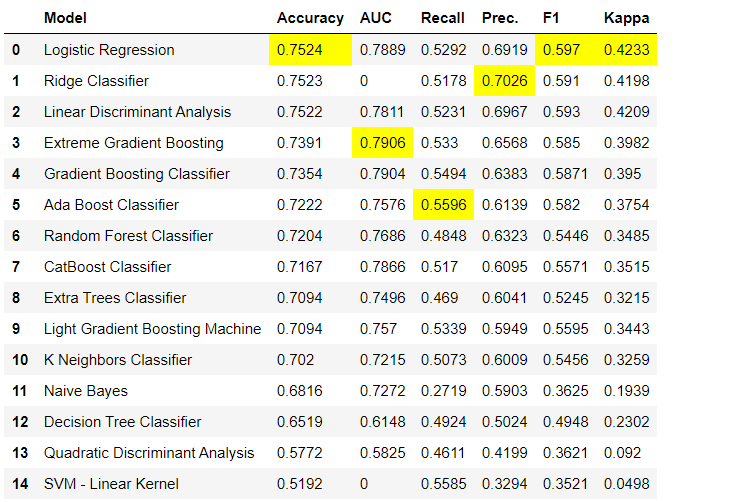This screenshot has width=731, height=502.
Task: Click the Light Gradient Boosting Machine name
Action: point(152,329)
